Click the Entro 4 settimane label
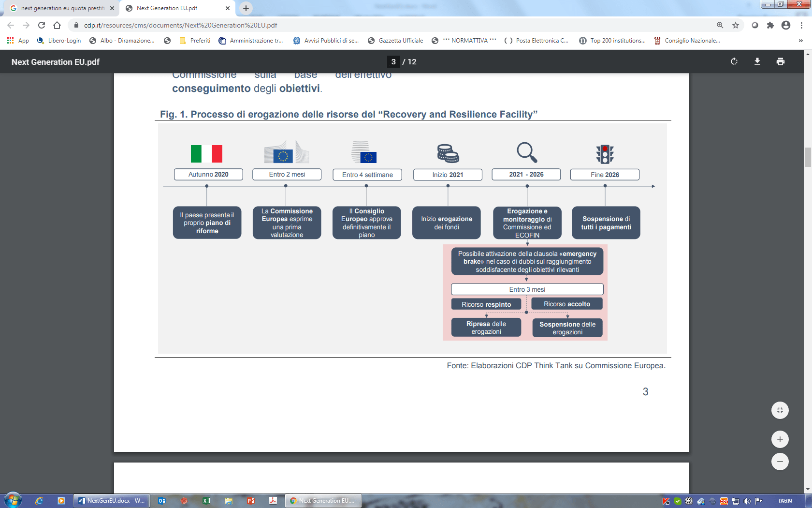 pos(367,175)
